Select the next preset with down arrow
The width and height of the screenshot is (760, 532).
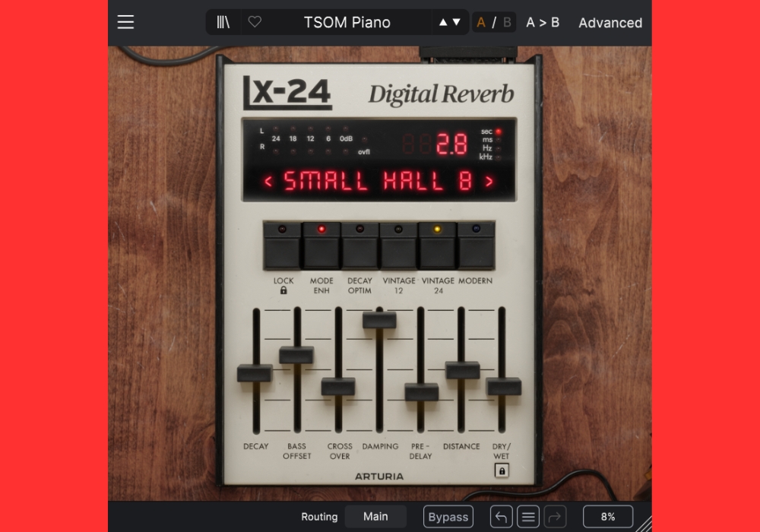456,22
